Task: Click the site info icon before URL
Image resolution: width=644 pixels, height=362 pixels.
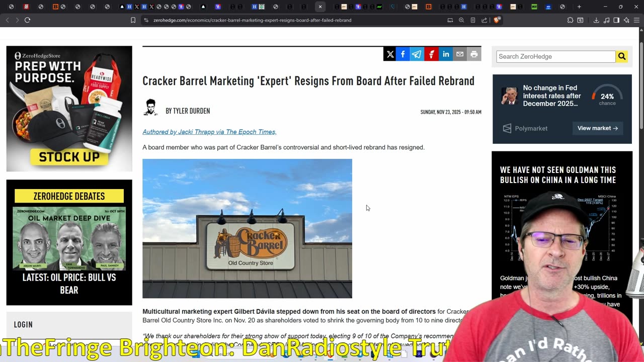Action: pos(146,20)
